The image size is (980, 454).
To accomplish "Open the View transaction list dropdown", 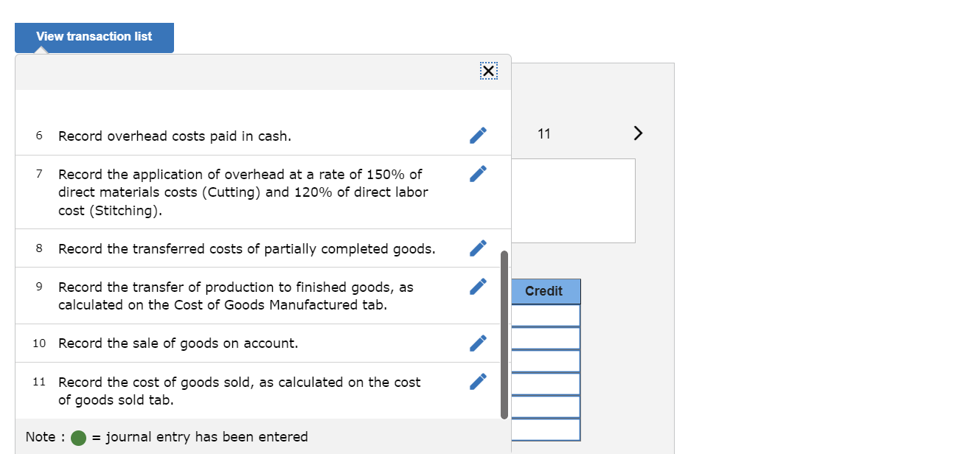I will pyautogui.click(x=94, y=37).
